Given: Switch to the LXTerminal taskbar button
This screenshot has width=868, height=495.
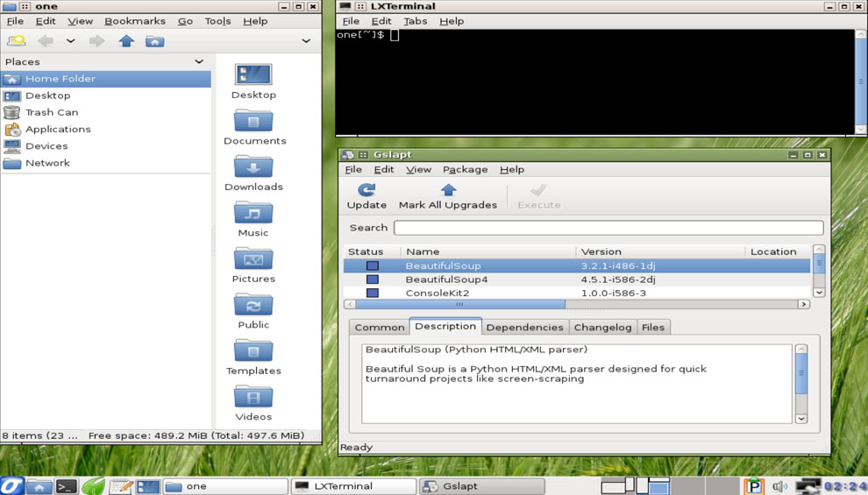Looking at the screenshot, I should coord(353,486).
